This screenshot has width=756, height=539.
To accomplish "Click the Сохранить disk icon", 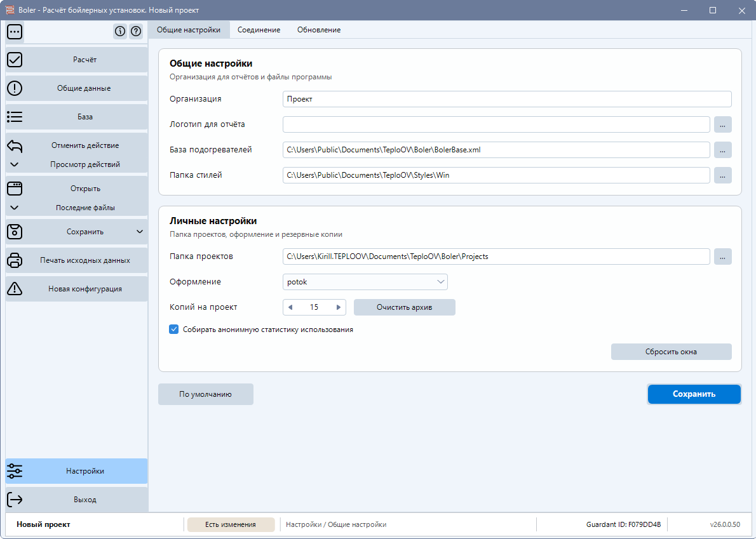I will point(15,232).
